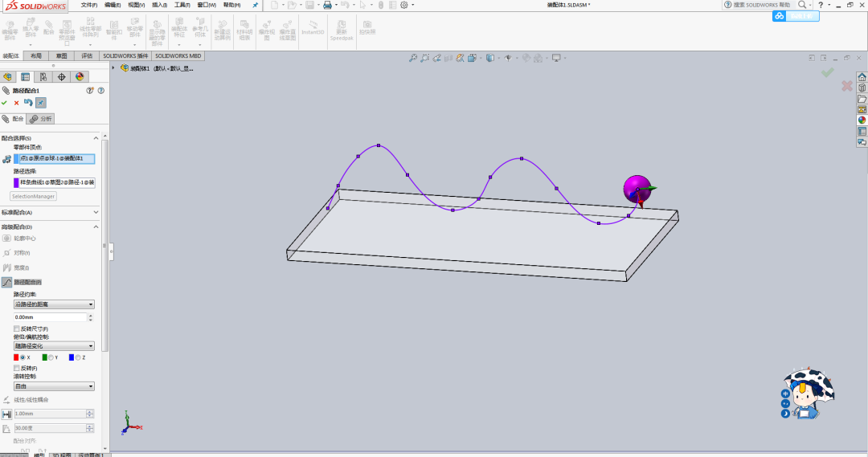Screen dimensions: 868x457
Task: Switch to the 布局 ribbon tab
Action: [x=36, y=56]
